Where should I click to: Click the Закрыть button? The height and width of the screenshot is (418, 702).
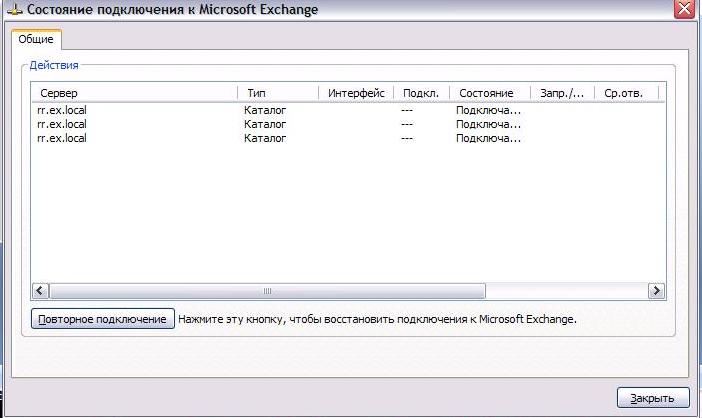(x=653, y=398)
